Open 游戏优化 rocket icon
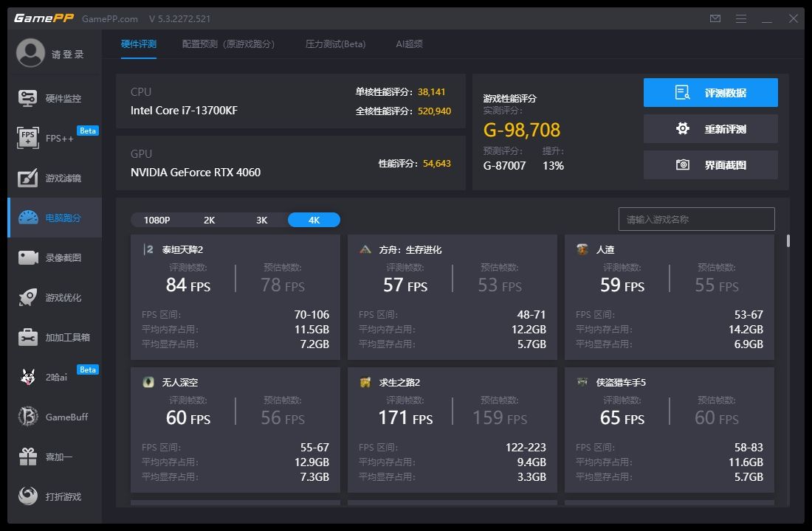Image resolution: width=812 pixels, height=531 pixels. point(27,297)
